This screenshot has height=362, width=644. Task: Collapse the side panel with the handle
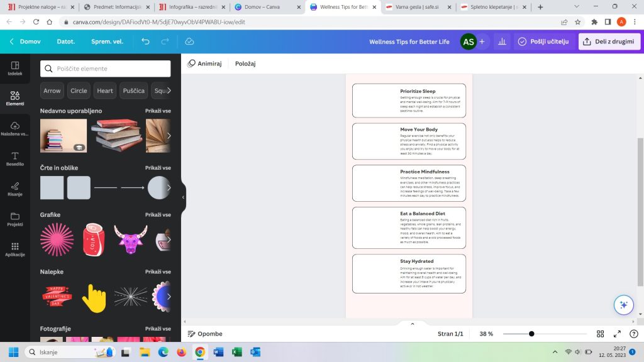click(x=183, y=197)
